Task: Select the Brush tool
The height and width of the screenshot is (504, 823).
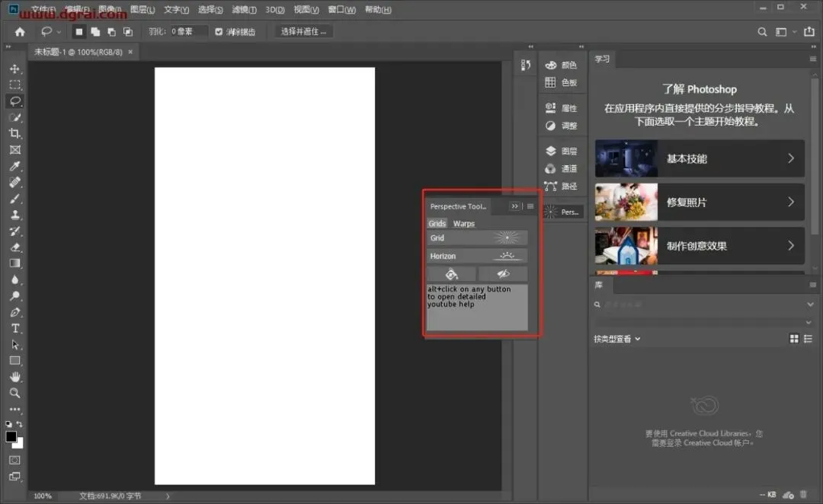Action: (14, 199)
